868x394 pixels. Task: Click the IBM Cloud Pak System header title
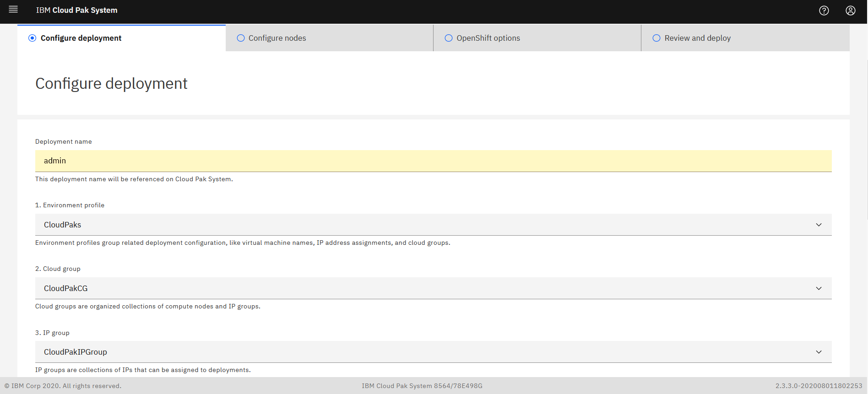point(77,10)
